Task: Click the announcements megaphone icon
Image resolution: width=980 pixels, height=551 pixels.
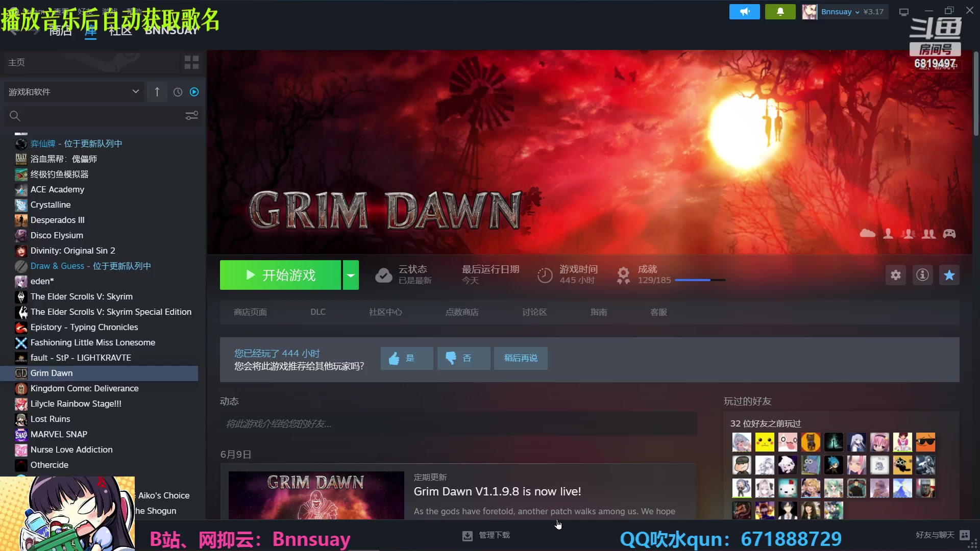Action: [x=744, y=12]
